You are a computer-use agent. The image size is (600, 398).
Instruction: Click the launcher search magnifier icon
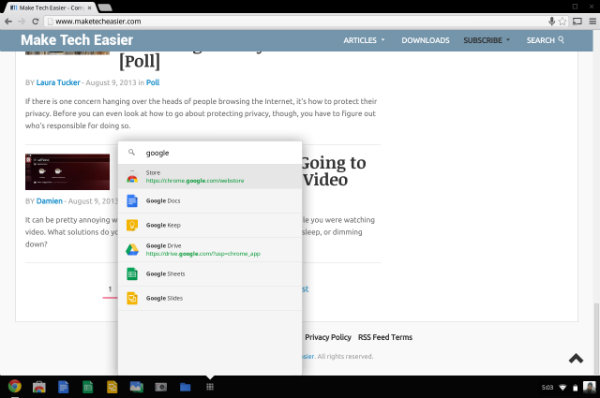(x=132, y=152)
